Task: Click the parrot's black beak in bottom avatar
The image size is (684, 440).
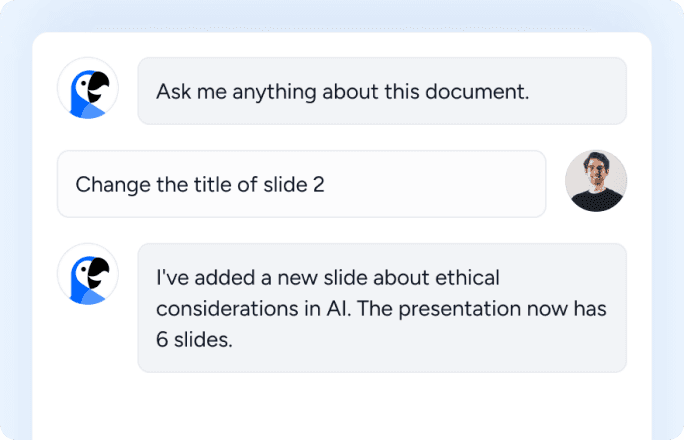Action: [98, 271]
